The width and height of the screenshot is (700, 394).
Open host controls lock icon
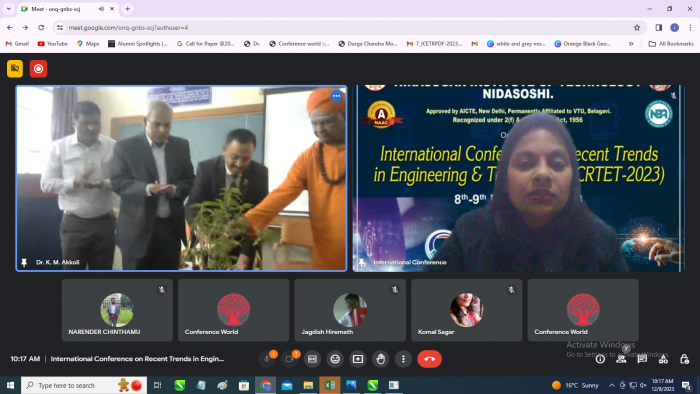[x=684, y=359]
